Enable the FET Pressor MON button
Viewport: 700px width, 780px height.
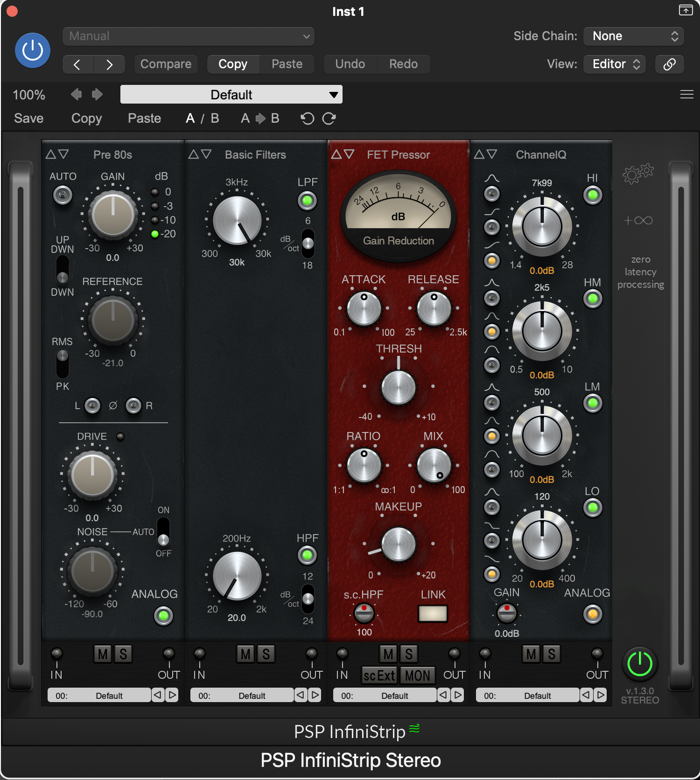pos(418,676)
